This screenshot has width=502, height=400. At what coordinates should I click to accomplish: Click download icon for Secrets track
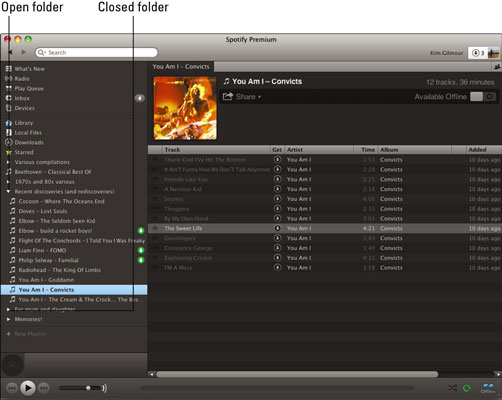277,199
